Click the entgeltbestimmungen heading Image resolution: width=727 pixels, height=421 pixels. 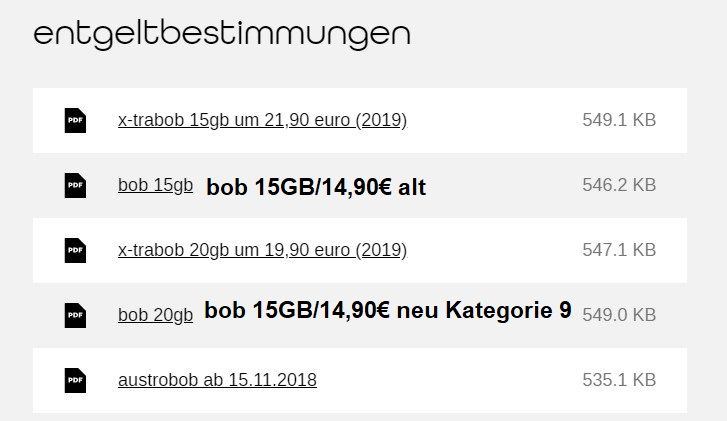pyautogui.click(x=222, y=33)
